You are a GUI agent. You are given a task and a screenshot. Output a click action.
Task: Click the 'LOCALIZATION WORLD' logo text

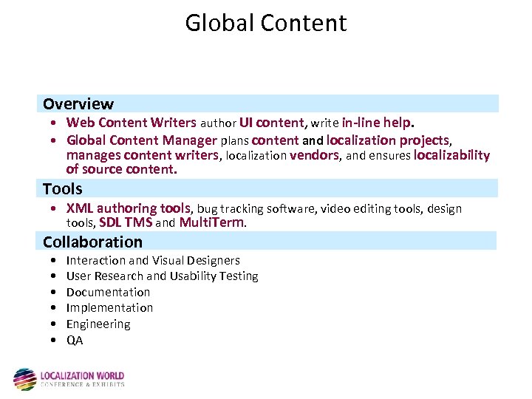tap(82, 376)
